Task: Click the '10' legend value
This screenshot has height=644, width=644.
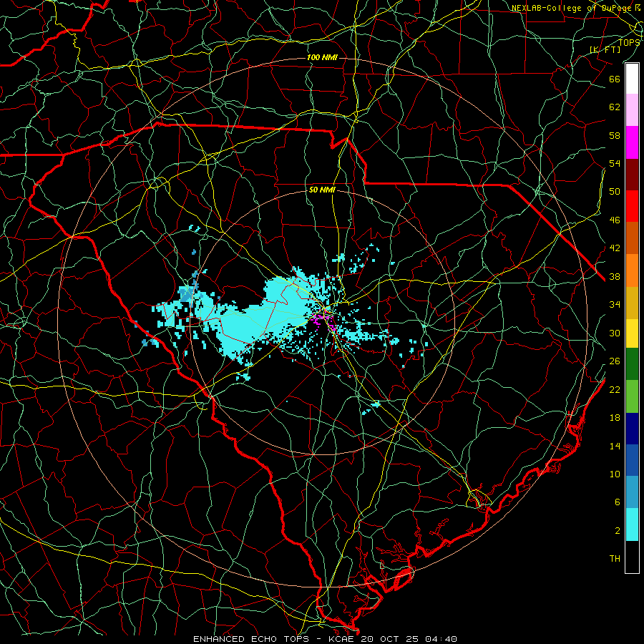Action: click(615, 474)
